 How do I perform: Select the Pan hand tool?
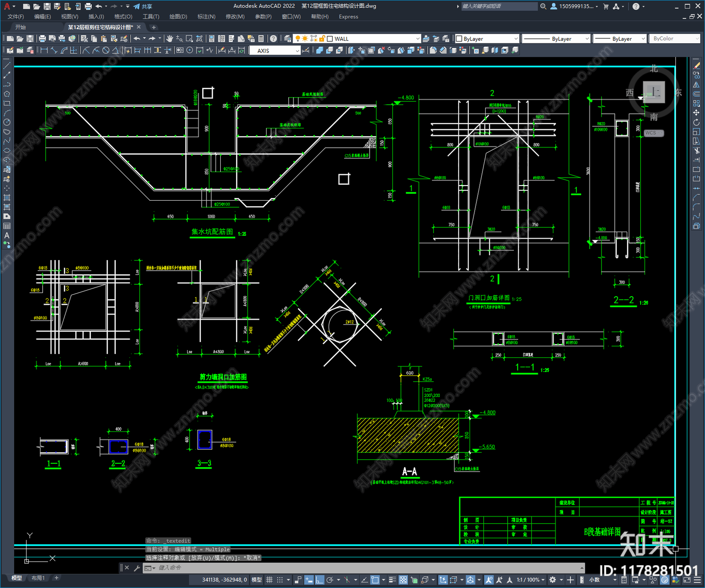pos(170,39)
